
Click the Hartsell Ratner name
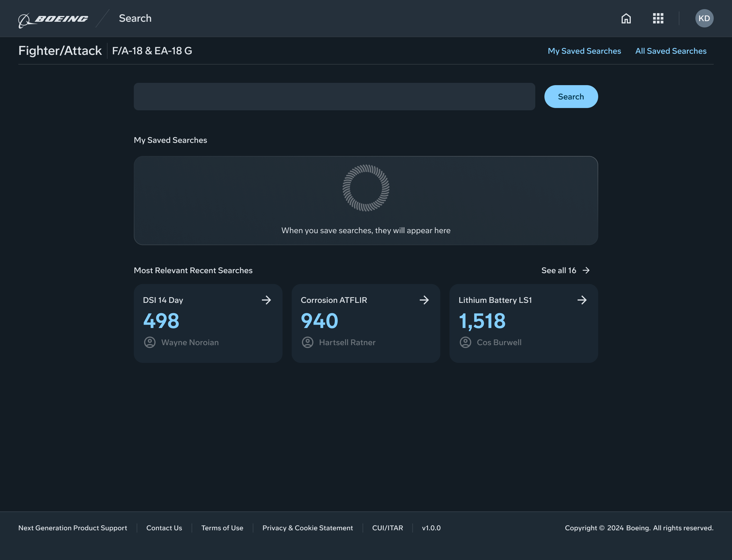point(347,342)
